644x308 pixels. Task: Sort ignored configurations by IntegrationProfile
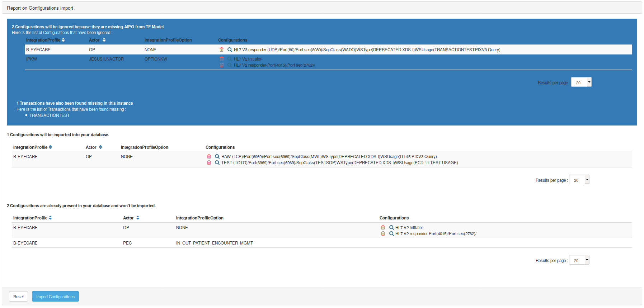click(63, 40)
